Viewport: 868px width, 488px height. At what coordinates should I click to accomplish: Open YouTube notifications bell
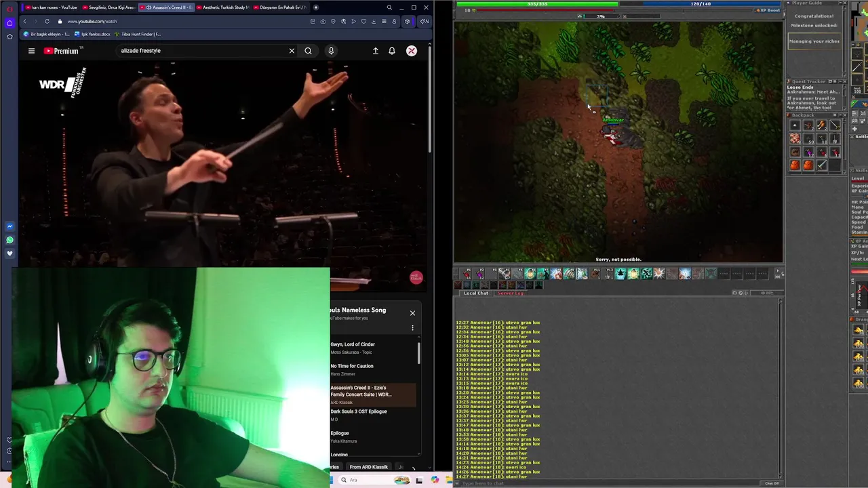pyautogui.click(x=391, y=51)
